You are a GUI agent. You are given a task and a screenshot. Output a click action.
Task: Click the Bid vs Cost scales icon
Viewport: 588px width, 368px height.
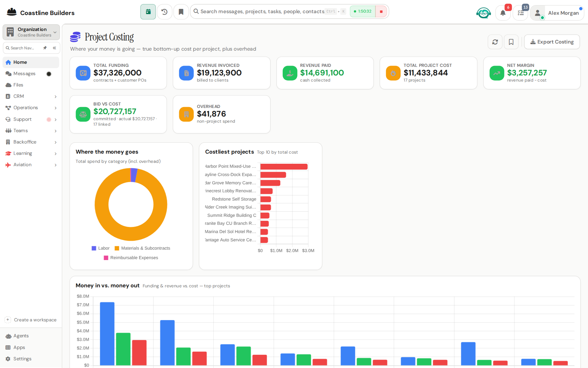pyautogui.click(x=83, y=114)
